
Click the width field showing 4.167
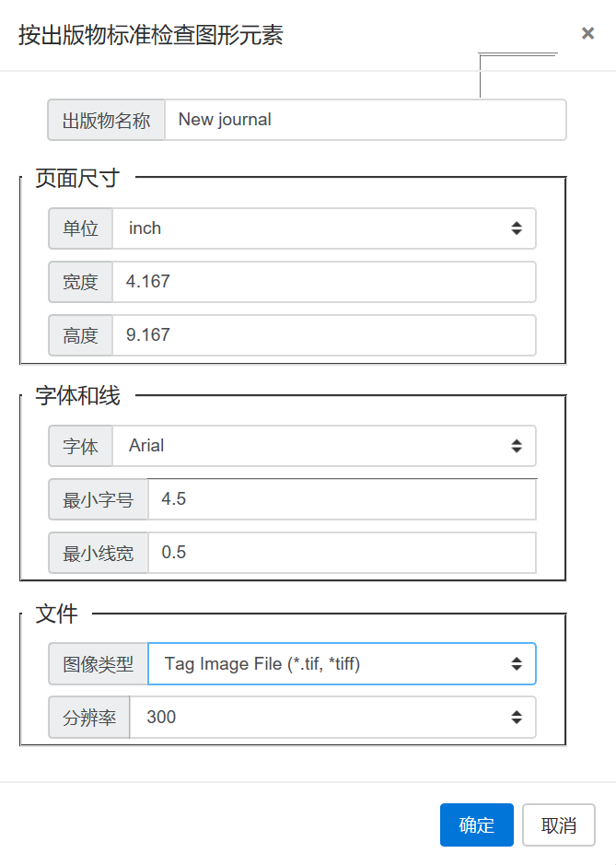coord(322,282)
